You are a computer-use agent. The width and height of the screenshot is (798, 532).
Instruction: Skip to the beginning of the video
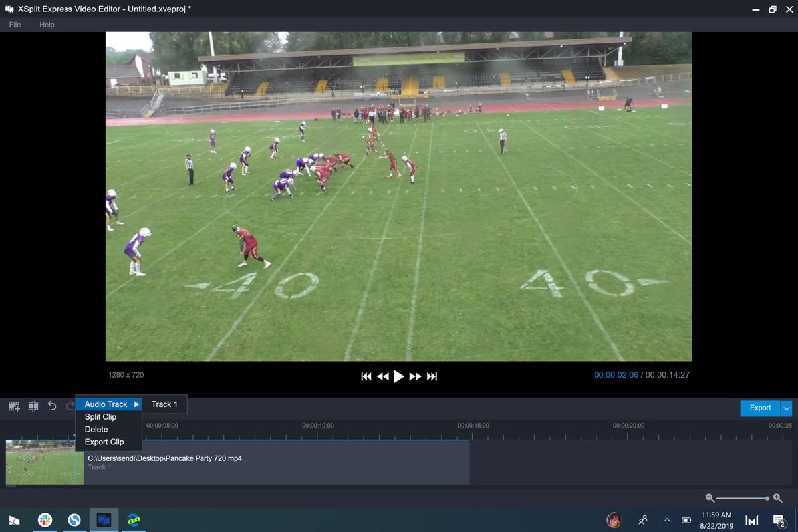[366, 376]
